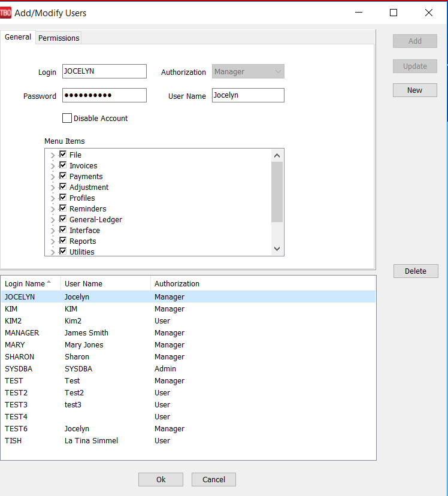Uncheck the Reports menu item checkbox
Image resolution: width=448 pixels, height=496 pixels.
point(63,240)
